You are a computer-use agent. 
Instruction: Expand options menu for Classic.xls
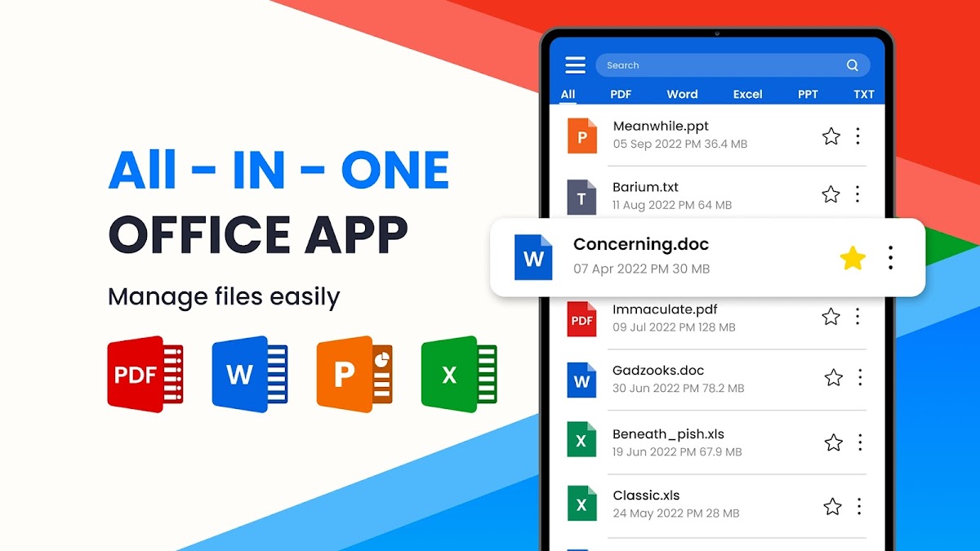[x=859, y=507]
